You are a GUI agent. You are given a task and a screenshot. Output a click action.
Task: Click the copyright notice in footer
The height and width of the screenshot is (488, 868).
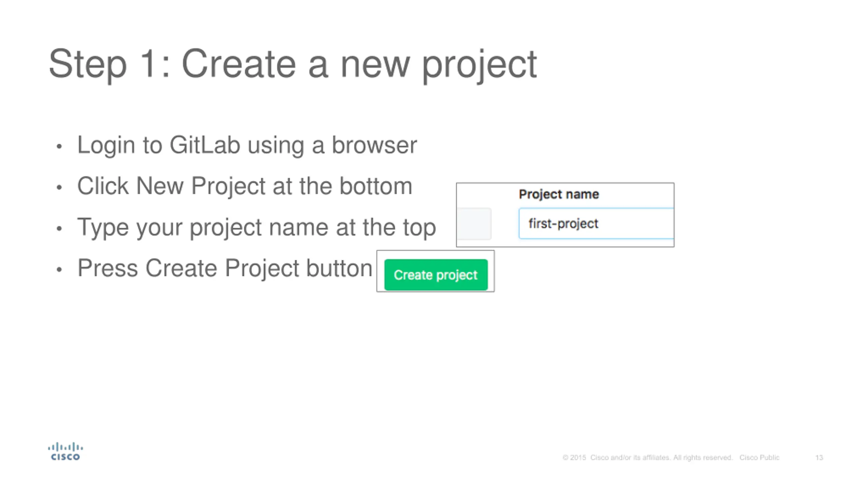pyautogui.click(x=647, y=457)
